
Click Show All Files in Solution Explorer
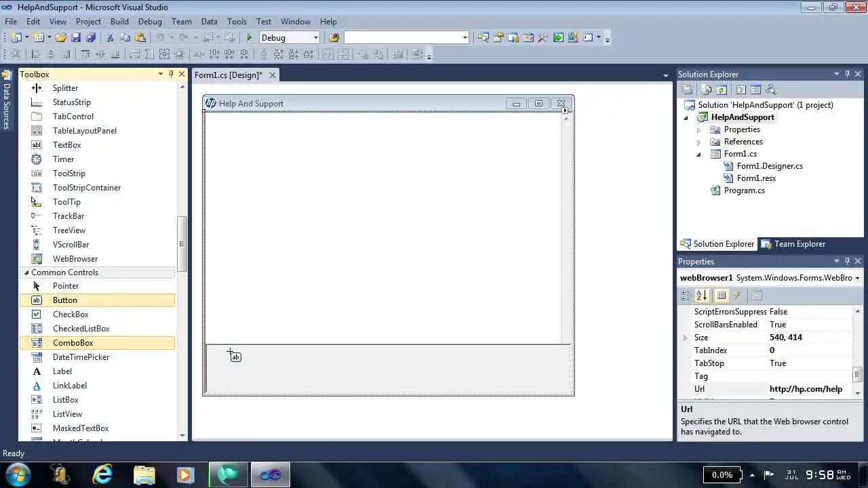coord(707,89)
